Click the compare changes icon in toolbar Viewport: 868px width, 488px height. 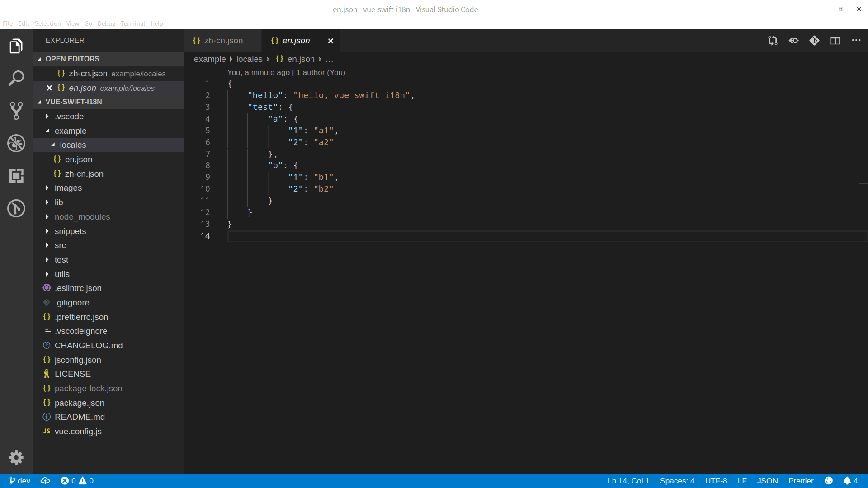click(x=773, y=41)
